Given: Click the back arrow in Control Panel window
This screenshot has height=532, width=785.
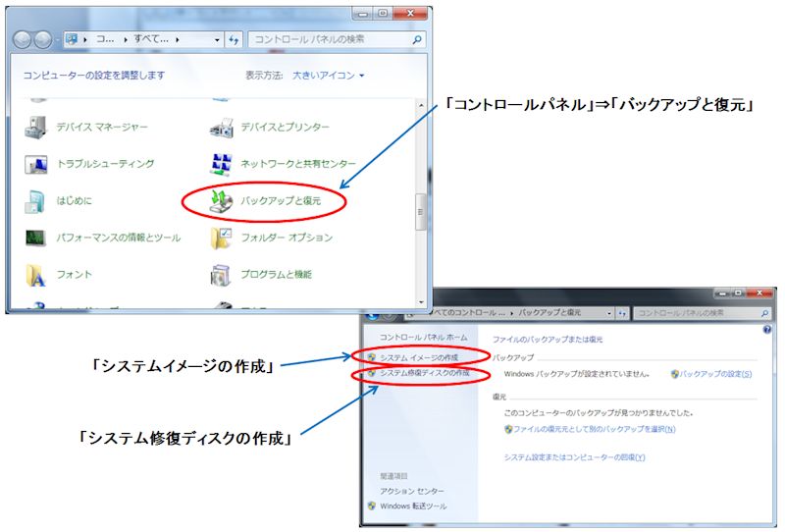Looking at the screenshot, I should 22,39.
